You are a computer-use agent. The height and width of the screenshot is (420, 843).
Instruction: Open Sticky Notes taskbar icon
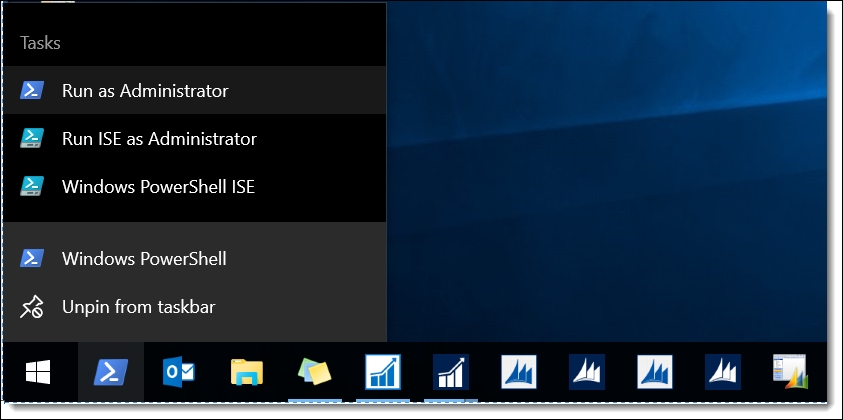315,372
